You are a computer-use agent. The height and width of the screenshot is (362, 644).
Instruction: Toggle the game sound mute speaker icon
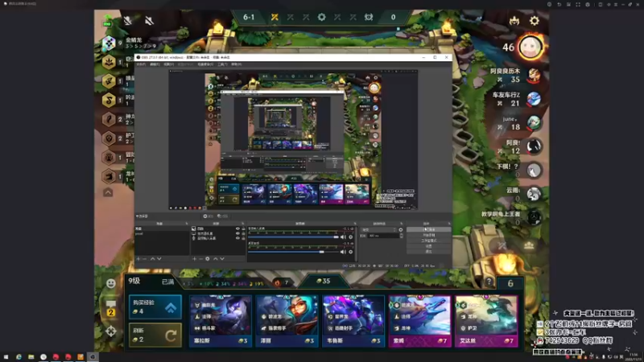point(149,20)
